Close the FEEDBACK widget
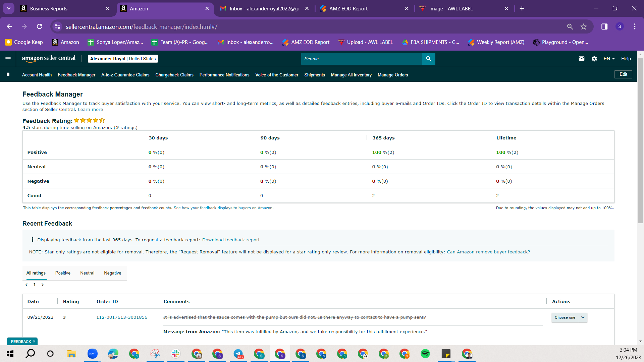The width and height of the screenshot is (644, 362). pyautogui.click(x=34, y=342)
